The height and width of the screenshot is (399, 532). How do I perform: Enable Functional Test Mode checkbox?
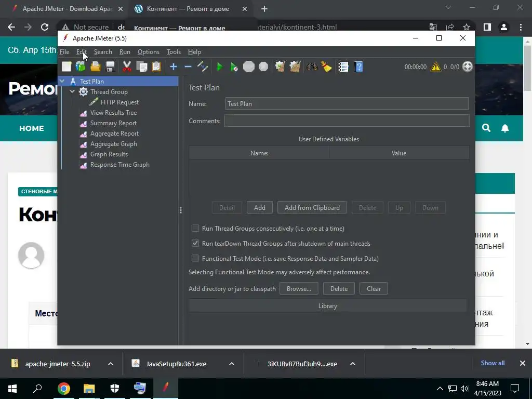coord(195,258)
